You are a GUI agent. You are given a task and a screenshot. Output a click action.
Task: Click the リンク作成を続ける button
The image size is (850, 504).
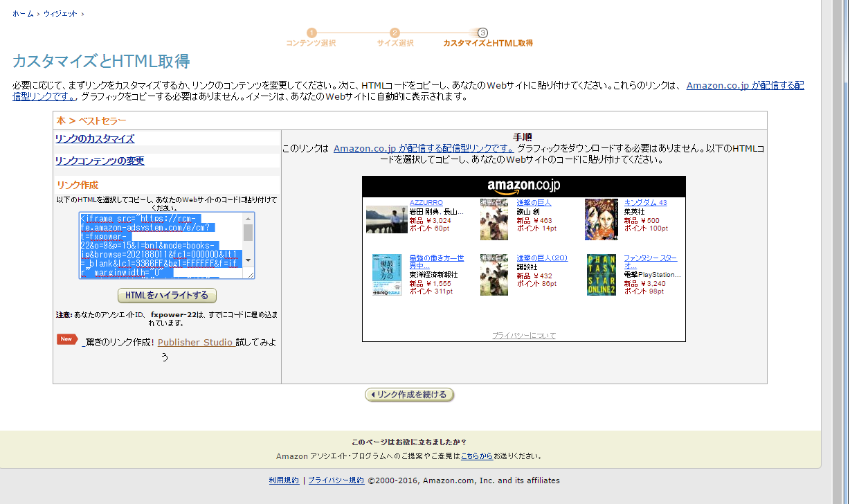click(x=410, y=395)
